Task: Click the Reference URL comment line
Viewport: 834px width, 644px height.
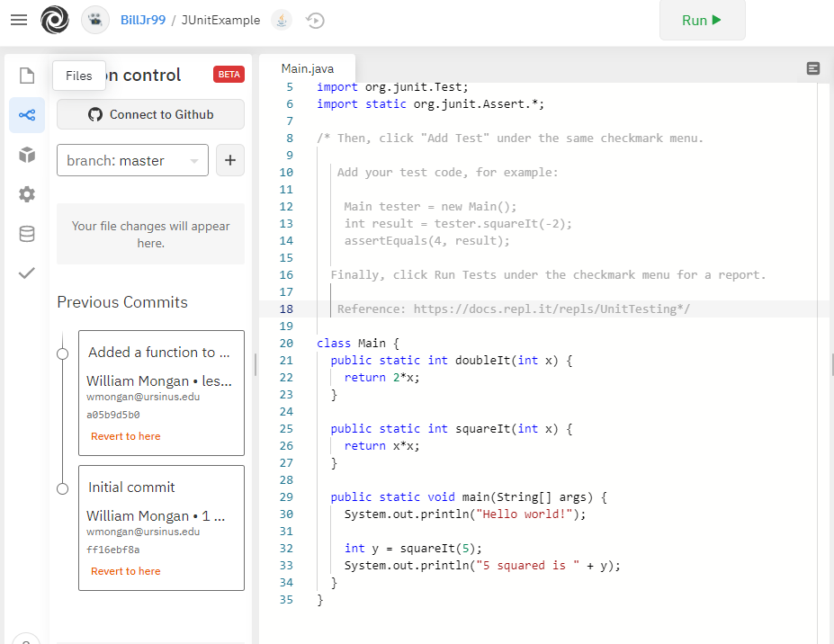Action: coord(514,309)
